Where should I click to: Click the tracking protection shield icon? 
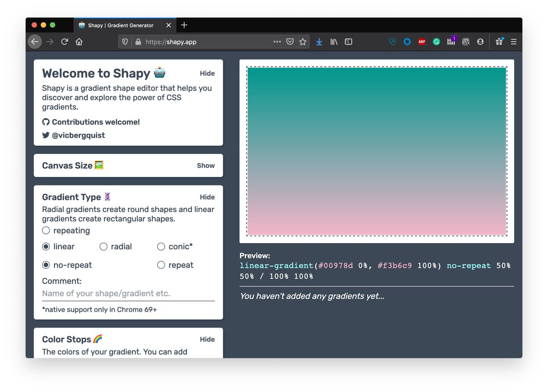[x=125, y=42]
